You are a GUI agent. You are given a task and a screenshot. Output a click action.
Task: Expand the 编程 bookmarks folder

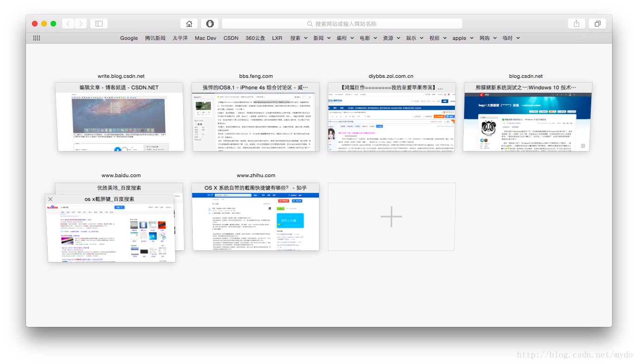(x=345, y=38)
